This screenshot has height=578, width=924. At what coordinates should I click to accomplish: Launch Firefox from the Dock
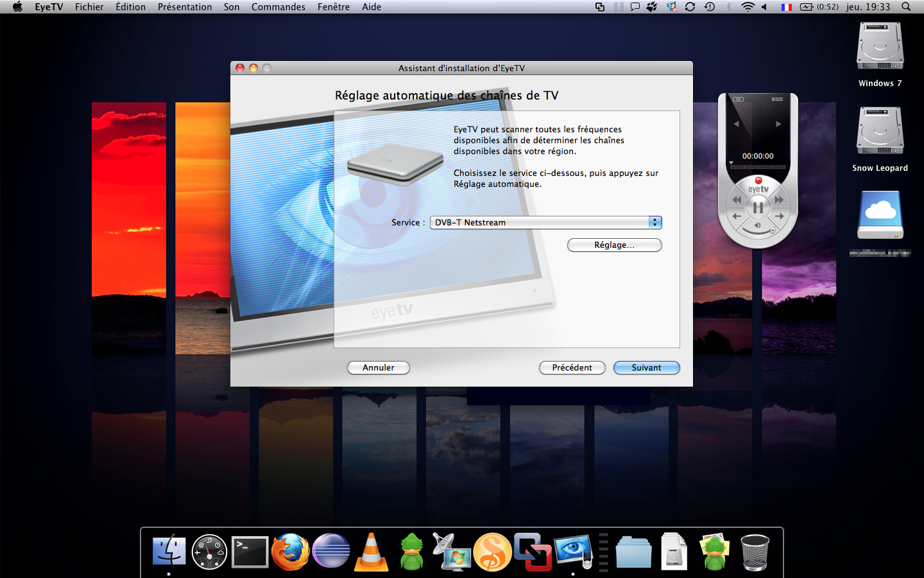[x=290, y=551]
